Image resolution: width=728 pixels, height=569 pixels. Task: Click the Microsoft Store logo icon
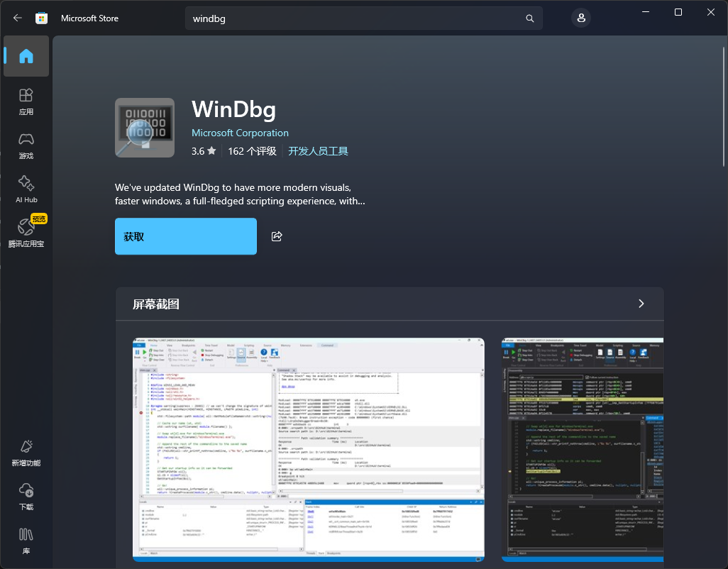[41, 18]
